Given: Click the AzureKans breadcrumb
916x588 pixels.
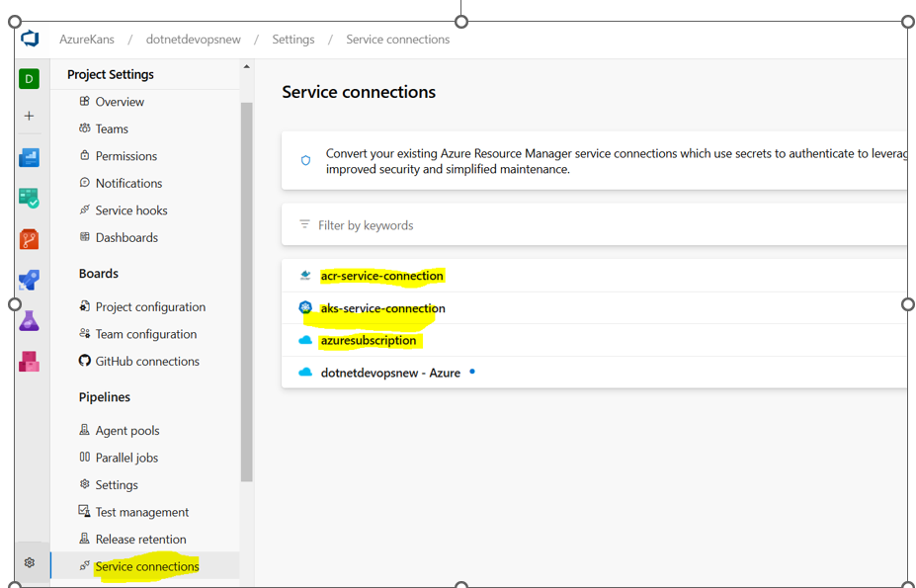Looking at the screenshot, I should (88, 39).
